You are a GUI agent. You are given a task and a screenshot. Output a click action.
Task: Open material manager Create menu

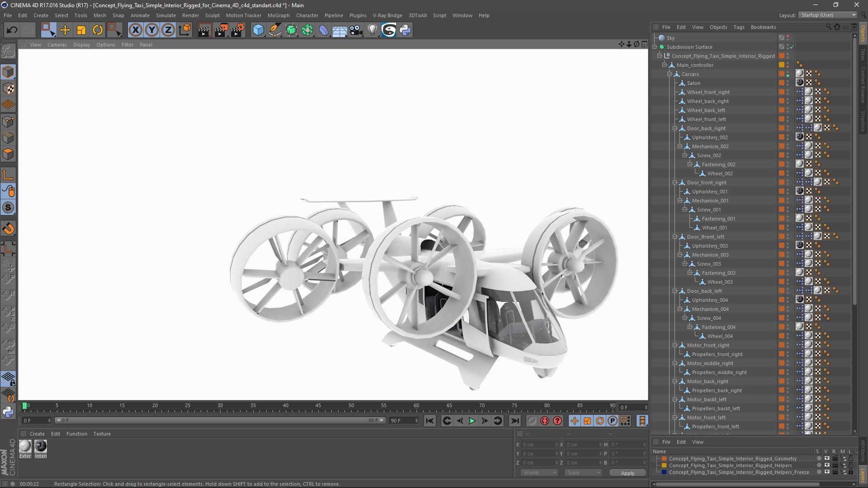click(37, 434)
